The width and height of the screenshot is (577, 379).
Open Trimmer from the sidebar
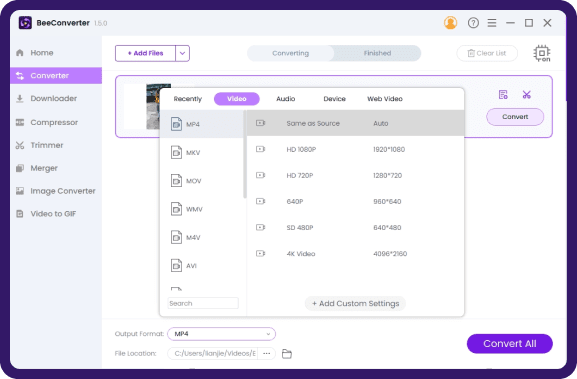[56, 145]
